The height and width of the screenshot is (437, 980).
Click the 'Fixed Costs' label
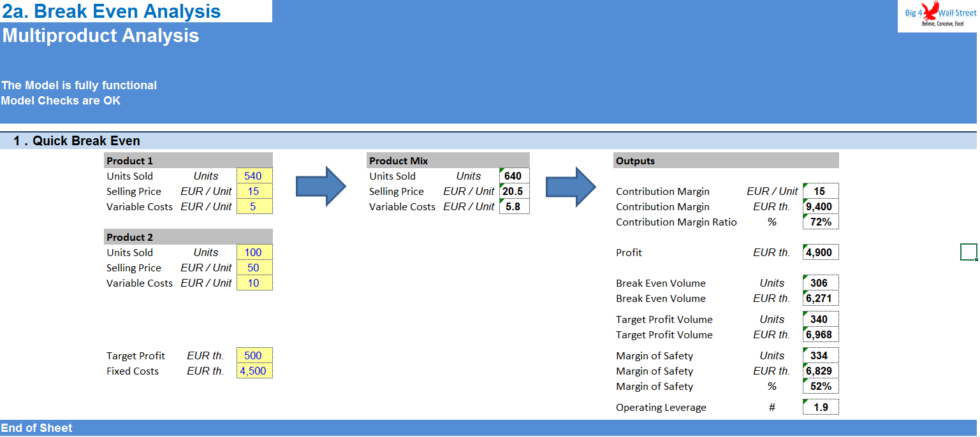tap(133, 371)
